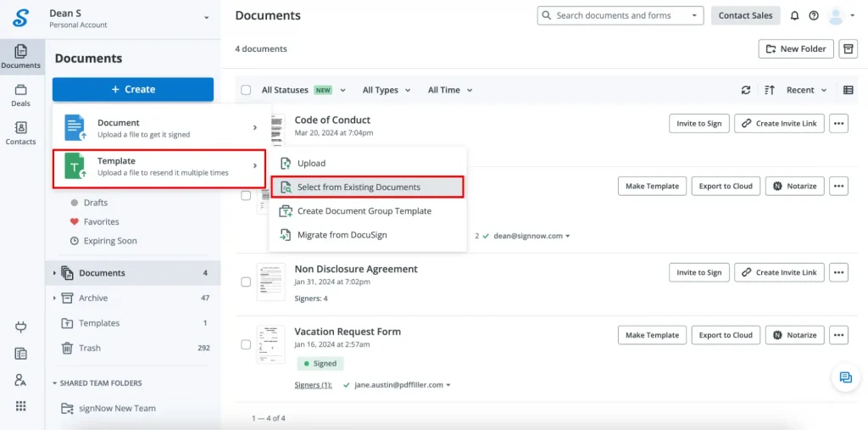This screenshot has height=430, width=868.
Task: Open the Trash folder in sidebar
Action: [90, 348]
